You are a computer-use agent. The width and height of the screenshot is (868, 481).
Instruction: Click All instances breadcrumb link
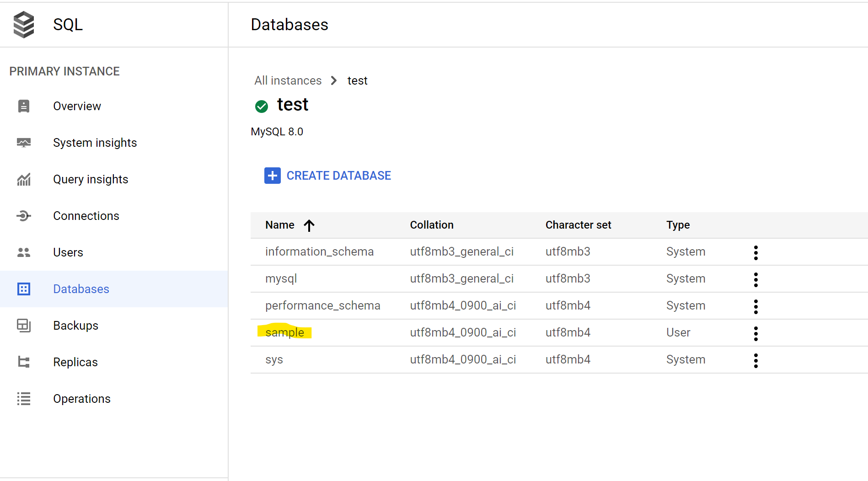click(x=288, y=80)
